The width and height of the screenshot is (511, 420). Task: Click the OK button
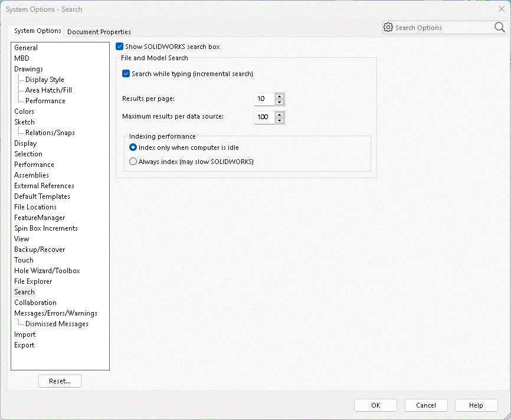(375, 405)
